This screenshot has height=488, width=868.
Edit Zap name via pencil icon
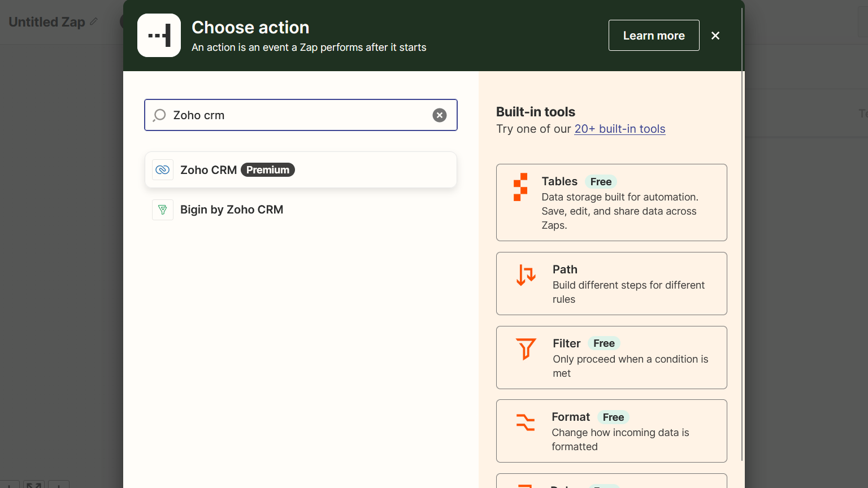pyautogui.click(x=94, y=21)
